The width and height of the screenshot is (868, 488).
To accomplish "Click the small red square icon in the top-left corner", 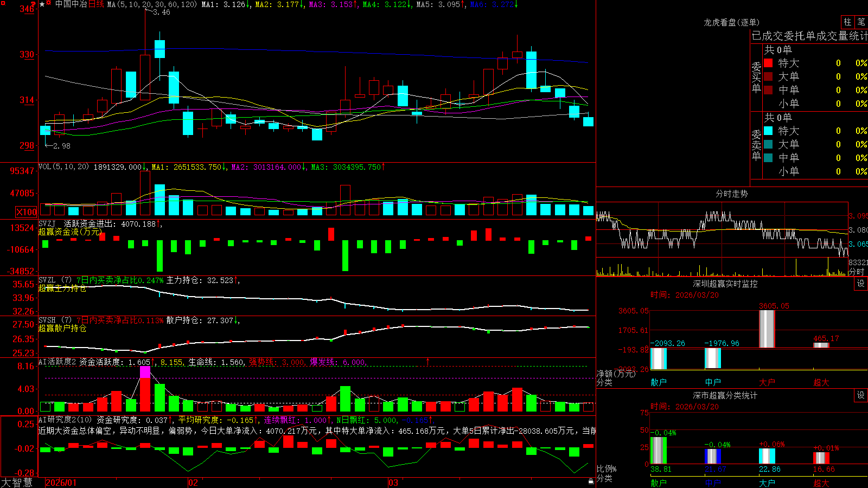I will 3,3.
